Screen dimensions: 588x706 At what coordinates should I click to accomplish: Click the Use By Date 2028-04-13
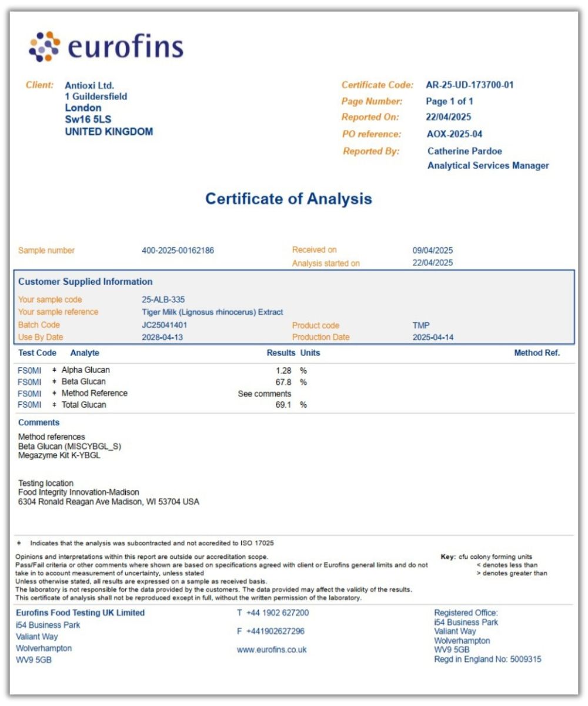[x=162, y=338]
